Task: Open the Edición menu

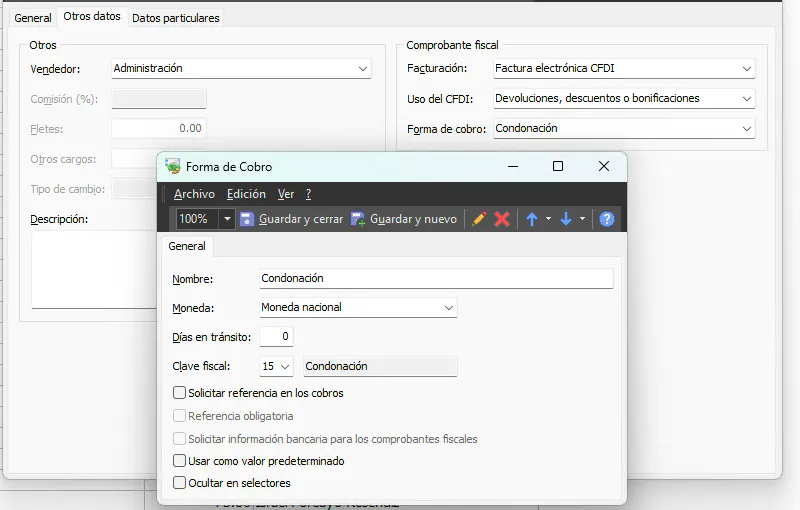Action: point(246,194)
